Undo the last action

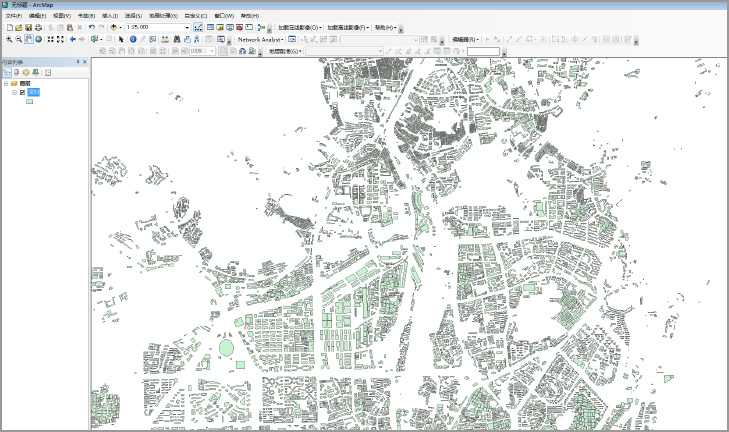tap(92, 28)
